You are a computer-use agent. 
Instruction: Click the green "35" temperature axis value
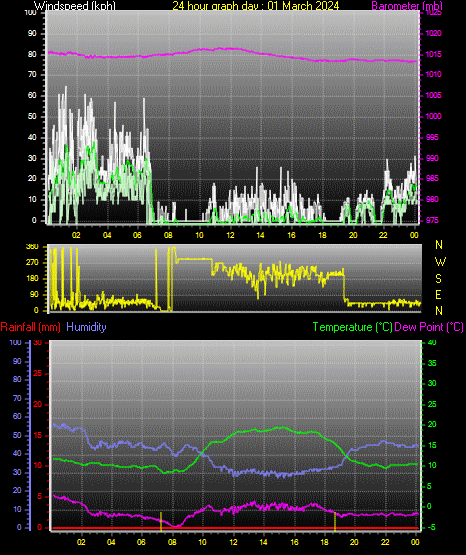click(x=432, y=364)
